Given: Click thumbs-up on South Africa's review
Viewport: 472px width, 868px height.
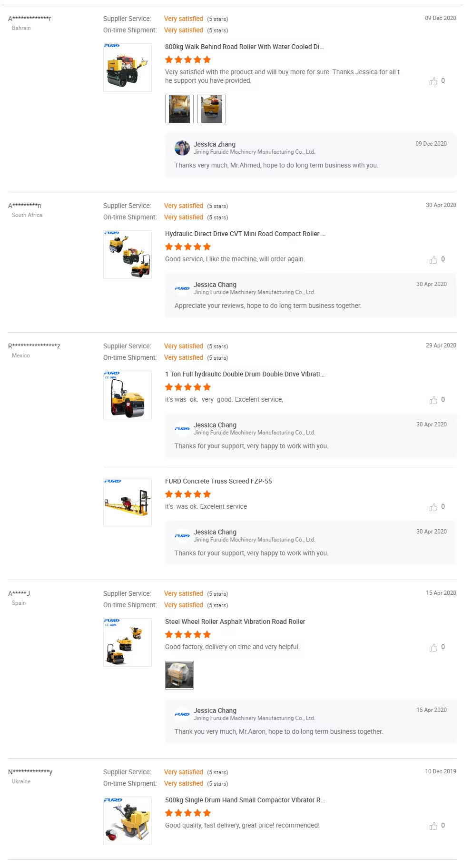Looking at the screenshot, I should coord(433,259).
